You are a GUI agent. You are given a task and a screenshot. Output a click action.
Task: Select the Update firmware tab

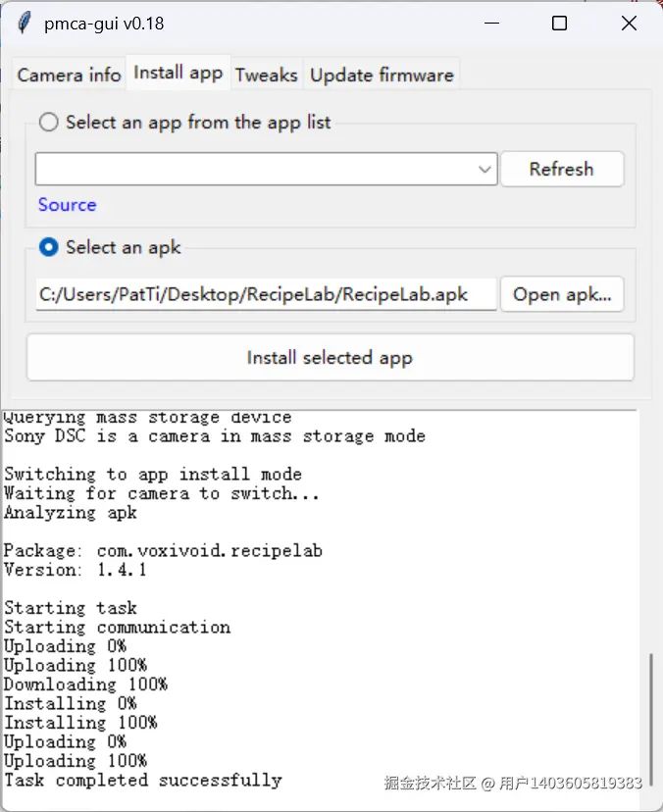382,76
